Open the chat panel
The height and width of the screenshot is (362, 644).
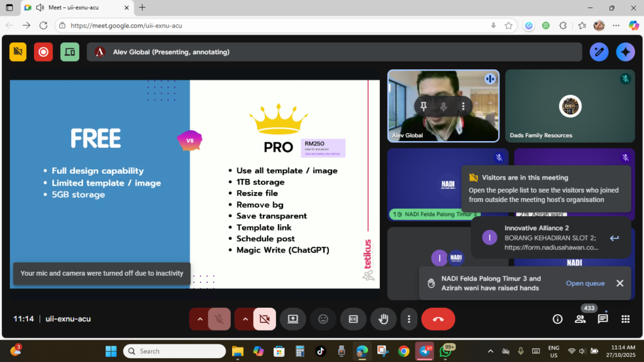[x=602, y=319]
